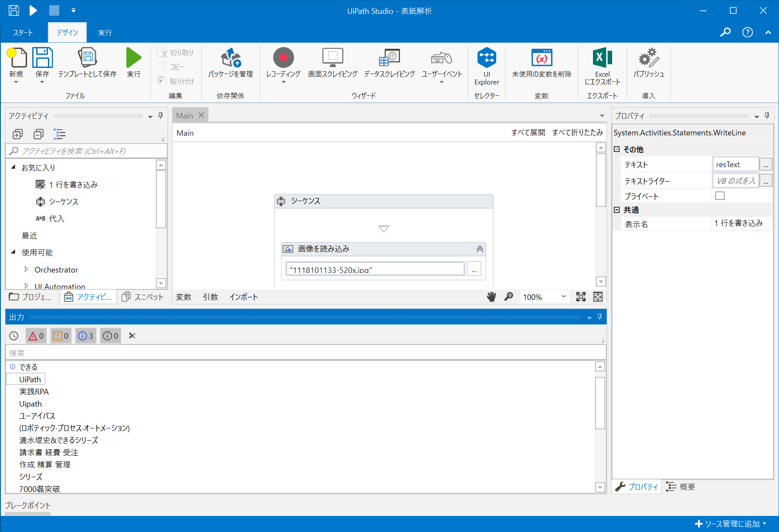The image size is (779, 532).
Task: Click the title bar save icon
Action: pos(14,10)
